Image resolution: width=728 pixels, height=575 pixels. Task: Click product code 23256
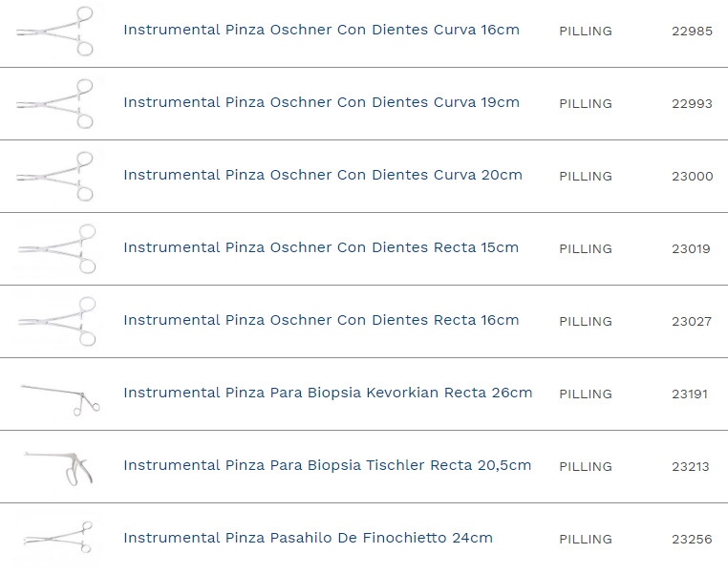[x=692, y=539]
